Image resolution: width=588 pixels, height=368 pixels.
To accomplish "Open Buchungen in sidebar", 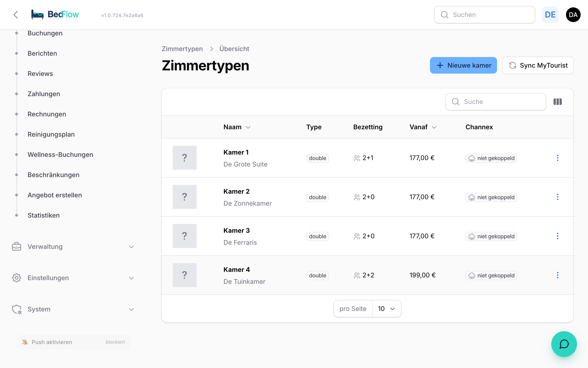I will tap(45, 33).
